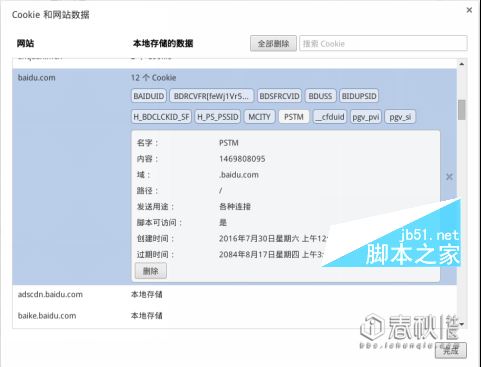
Task: Close the Cookie and site data dialog
Action: coord(469,10)
